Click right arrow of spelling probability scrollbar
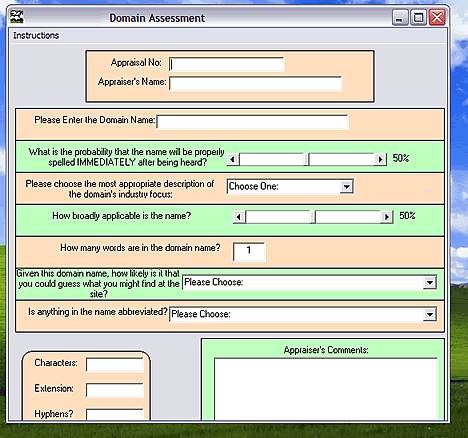This screenshot has height=438, width=468. click(380, 159)
